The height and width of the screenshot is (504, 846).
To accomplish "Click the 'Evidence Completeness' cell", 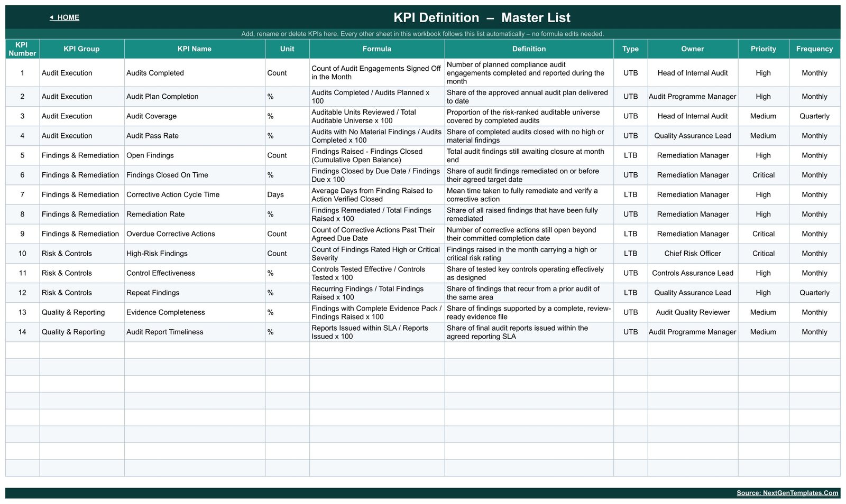I will (x=195, y=312).
